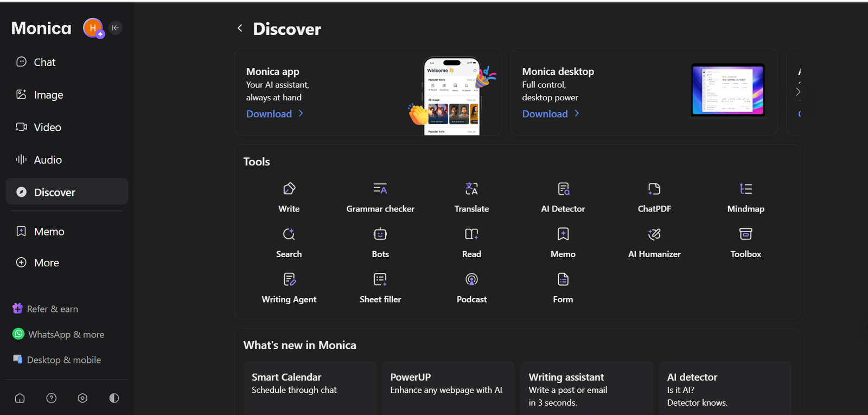Select Video in the sidebar
This screenshot has width=868, height=415.
click(x=67, y=127)
